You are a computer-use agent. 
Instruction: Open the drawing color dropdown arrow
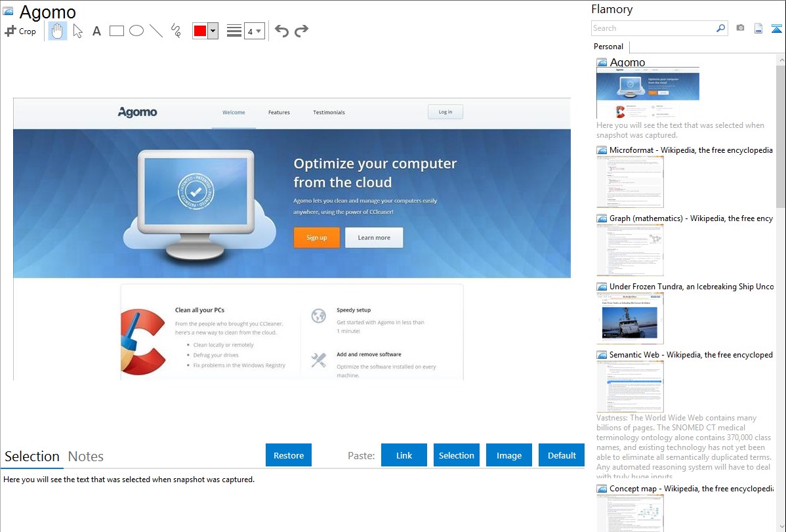tap(213, 31)
